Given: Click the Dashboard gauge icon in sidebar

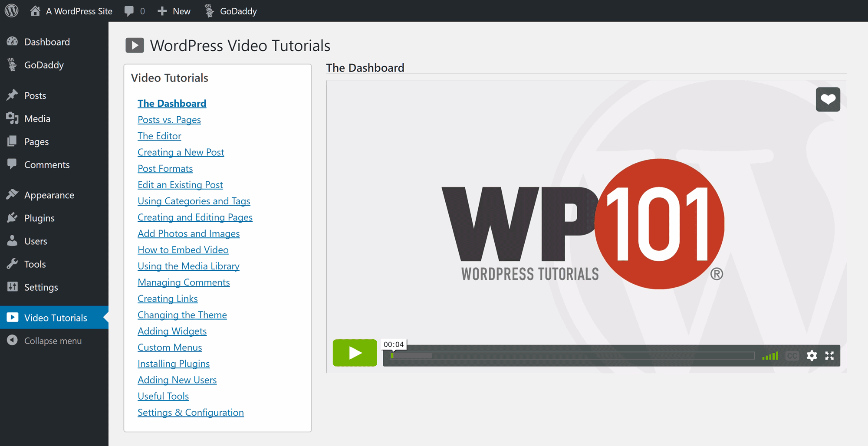Looking at the screenshot, I should pyautogui.click(x=12, y=42).
